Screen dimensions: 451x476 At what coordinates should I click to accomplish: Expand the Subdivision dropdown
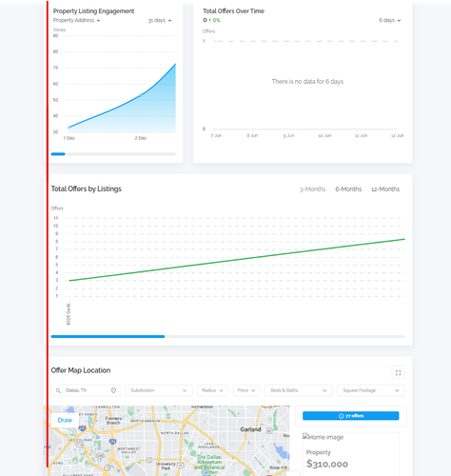[x=159, y=390]
